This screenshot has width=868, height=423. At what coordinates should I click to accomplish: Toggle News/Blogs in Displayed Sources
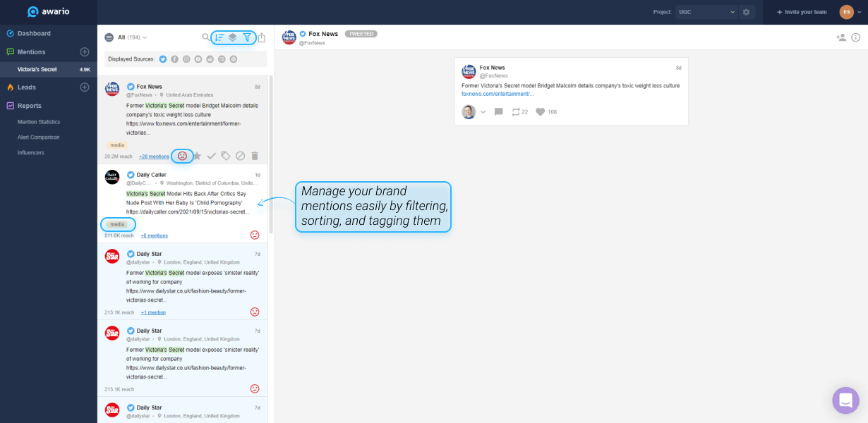pyautogui.click(x=222, y=59)
